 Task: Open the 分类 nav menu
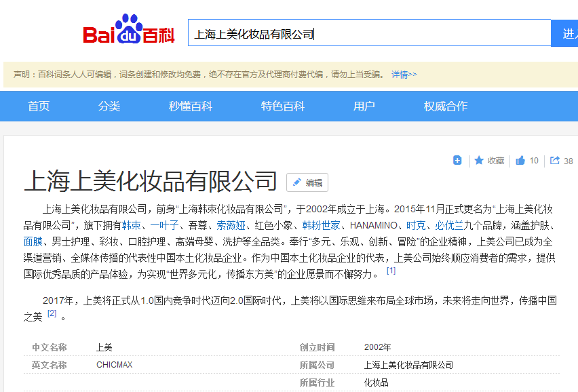click(x=109, y=106)
